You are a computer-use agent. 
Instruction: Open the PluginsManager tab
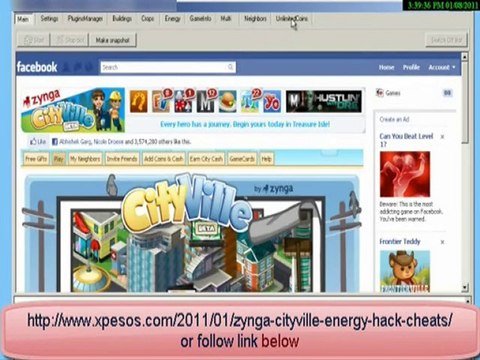click(85, 19)
